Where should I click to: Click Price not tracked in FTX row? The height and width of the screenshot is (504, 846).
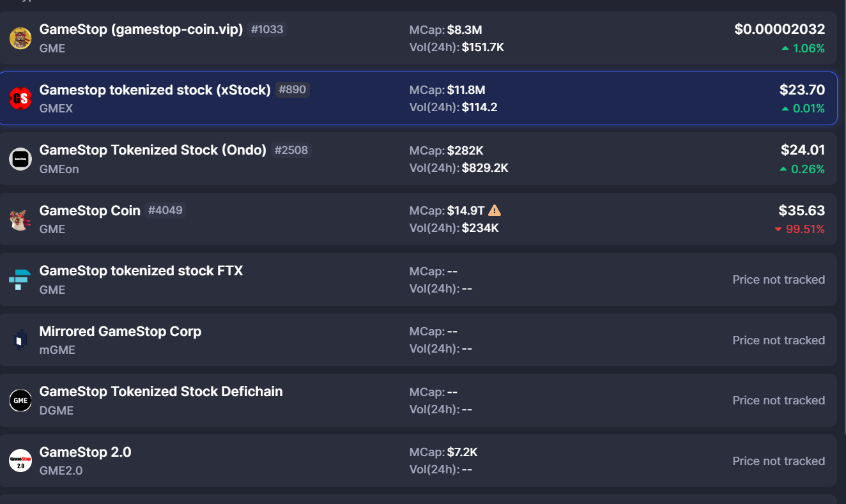[x=779, y=280]
